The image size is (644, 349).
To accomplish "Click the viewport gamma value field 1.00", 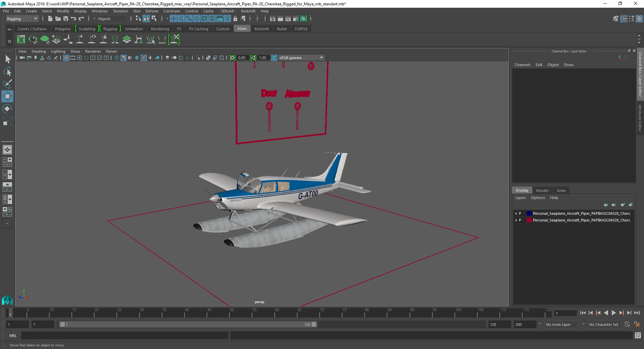I will pyautogui.click(x=263, y=58).
